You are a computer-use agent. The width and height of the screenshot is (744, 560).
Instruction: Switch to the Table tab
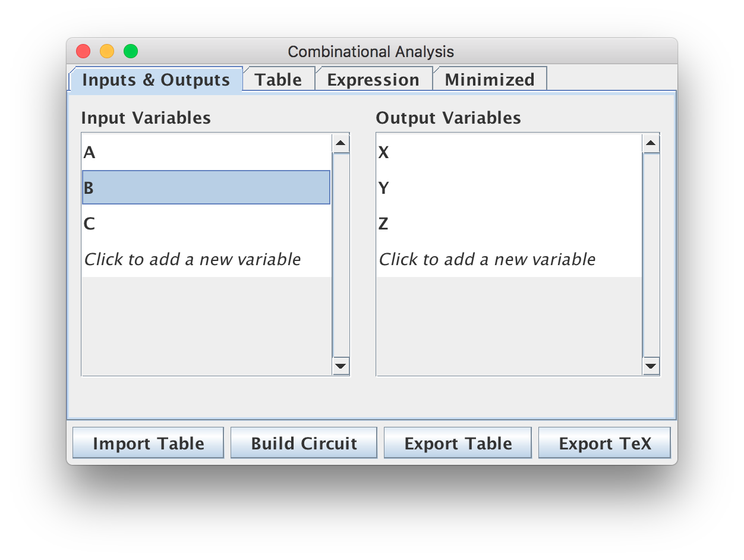(x=278, y=80)
